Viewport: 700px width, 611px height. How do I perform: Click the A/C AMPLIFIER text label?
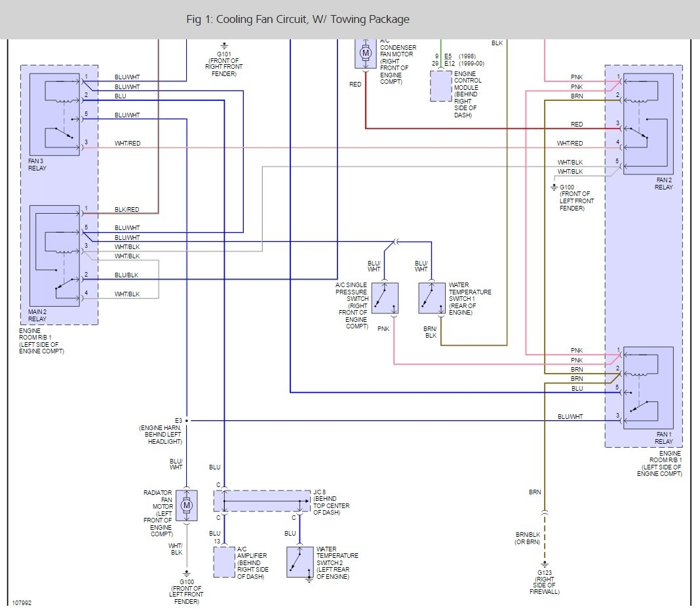coord(253,562)
